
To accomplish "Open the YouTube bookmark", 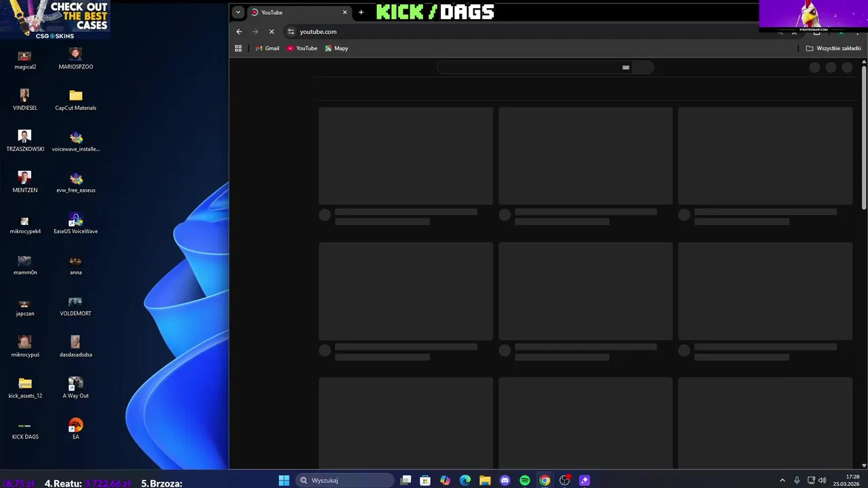I will tap(302, 48).
